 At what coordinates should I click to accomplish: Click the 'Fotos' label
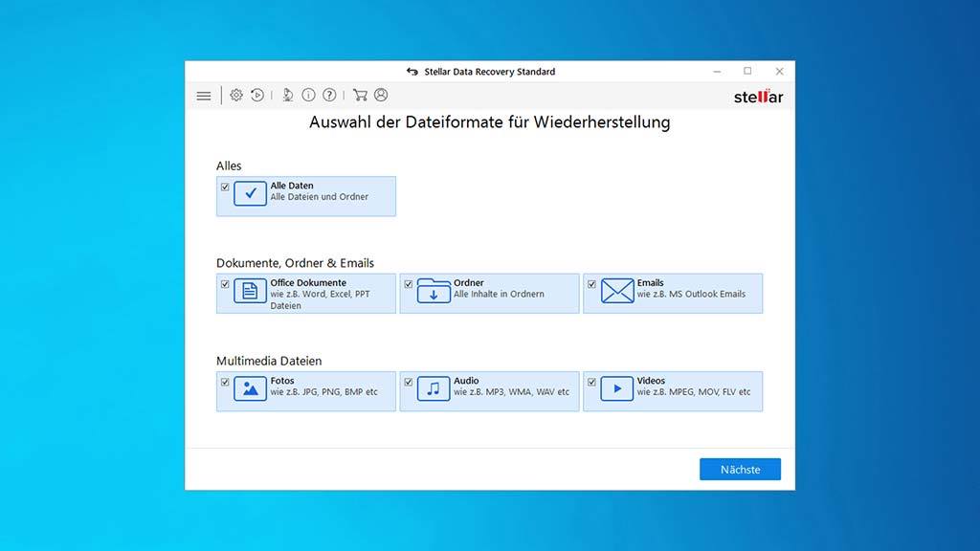click(282, 381)
